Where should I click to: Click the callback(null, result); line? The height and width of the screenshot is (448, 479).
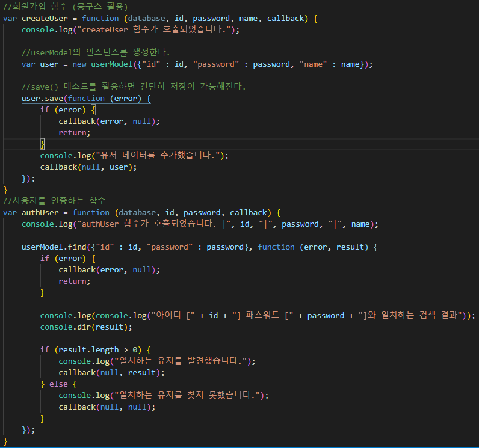(111, 373)
